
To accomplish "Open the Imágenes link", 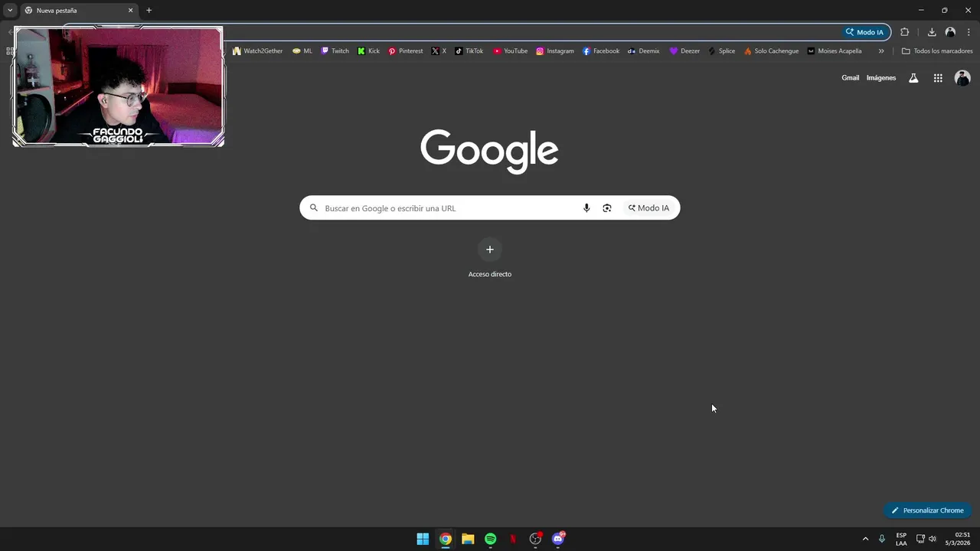I will click(881, 78).
